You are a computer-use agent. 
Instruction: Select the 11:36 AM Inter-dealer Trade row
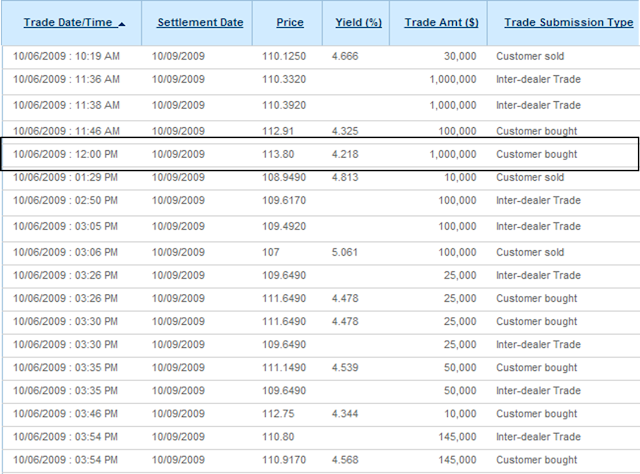(x=320, y=80)
